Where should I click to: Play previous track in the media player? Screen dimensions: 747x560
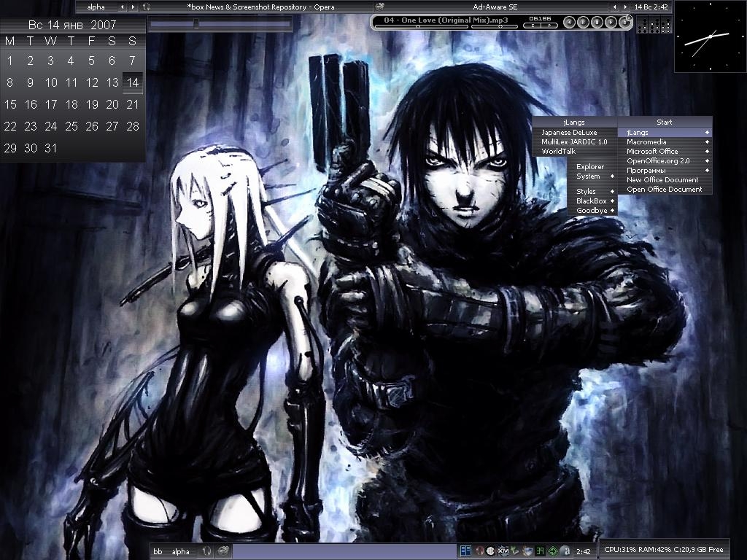pyautogui.click(x=569, y=22)
